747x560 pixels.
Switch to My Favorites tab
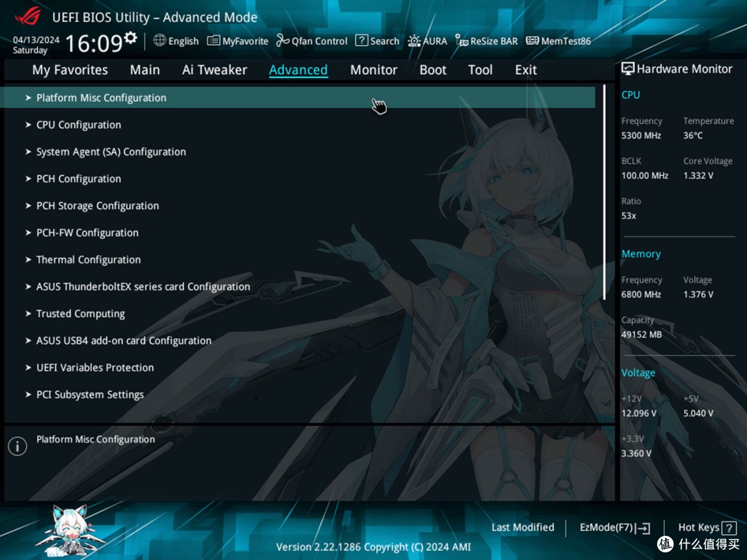point(70,70)
